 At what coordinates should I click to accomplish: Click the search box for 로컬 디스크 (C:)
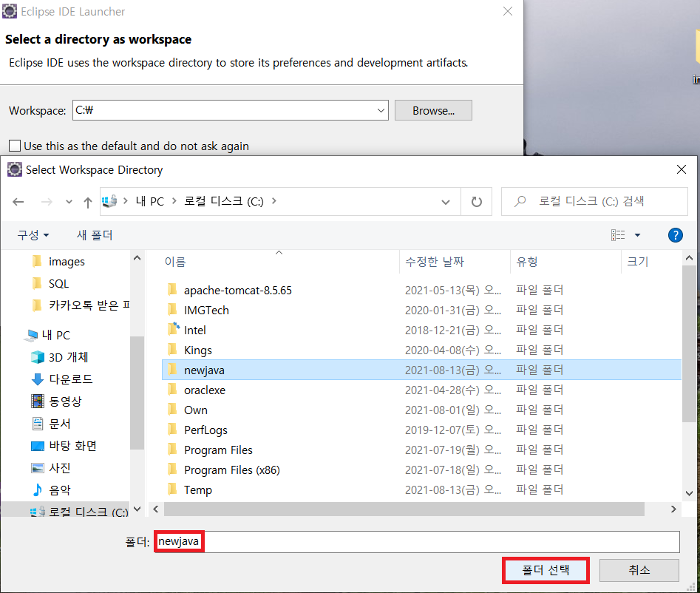pyautogui.click(x=594, y=201)
